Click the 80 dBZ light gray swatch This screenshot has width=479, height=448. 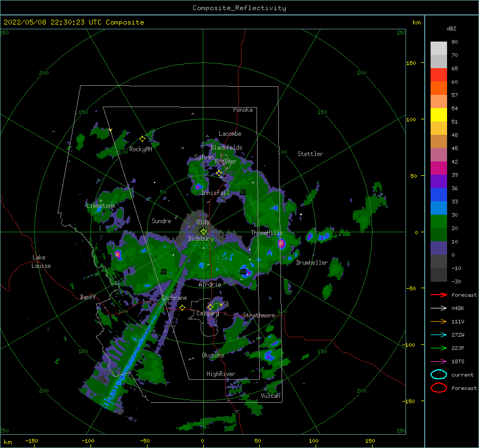[439, 48]
